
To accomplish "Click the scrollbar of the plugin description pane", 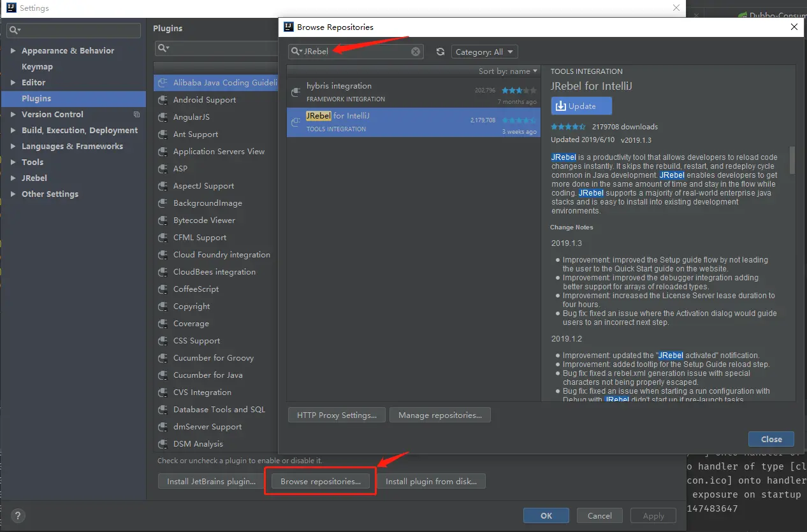I will (x=792, y=160).
